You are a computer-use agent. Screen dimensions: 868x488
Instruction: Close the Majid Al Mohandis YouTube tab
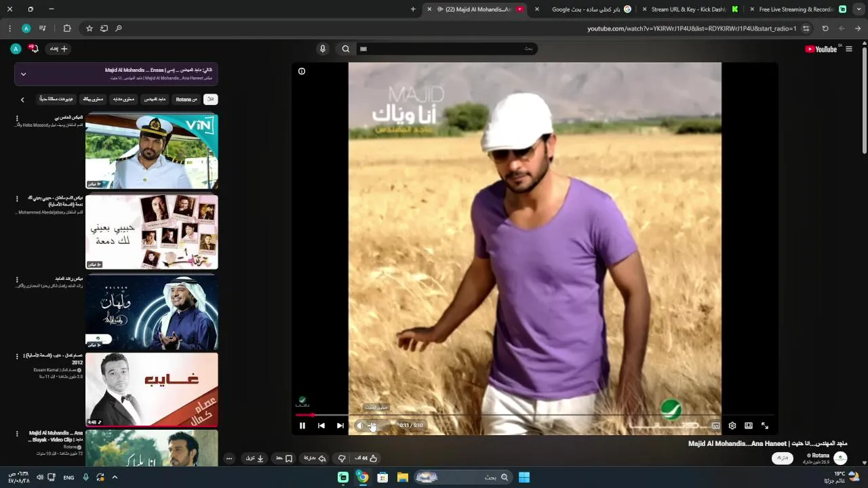429,9
